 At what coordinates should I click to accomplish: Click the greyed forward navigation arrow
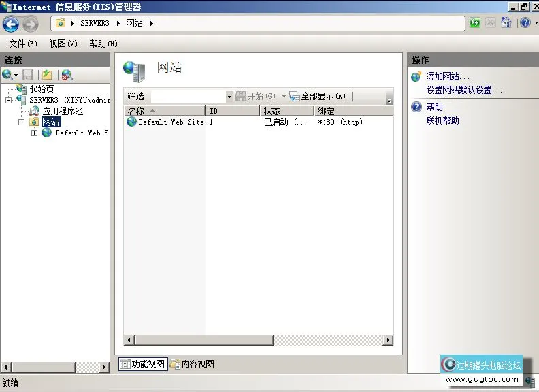point(31,24)
